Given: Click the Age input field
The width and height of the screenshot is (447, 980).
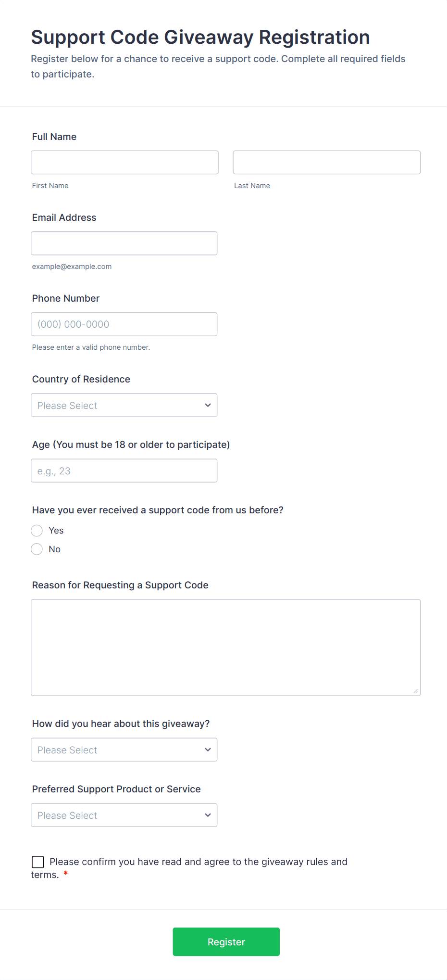Looking at the screenshot, I should click(124, 471).
